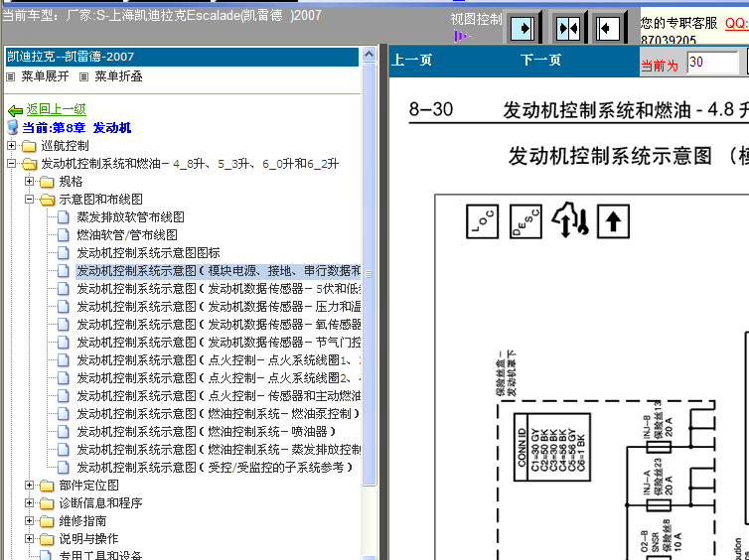Click the chapter icon beside 当前:第8章

click(13, 127)
